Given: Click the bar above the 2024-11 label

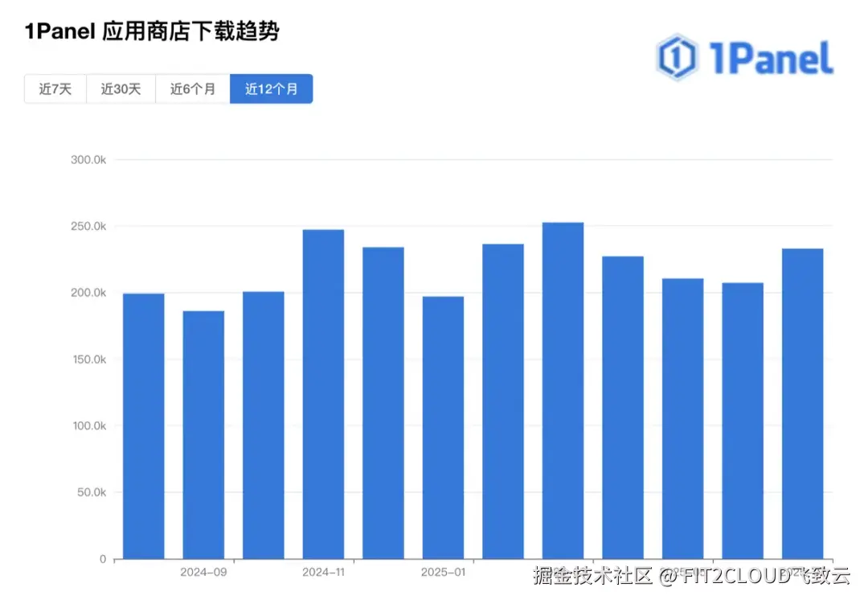Looking at the screenshot, I should point(323,394).
